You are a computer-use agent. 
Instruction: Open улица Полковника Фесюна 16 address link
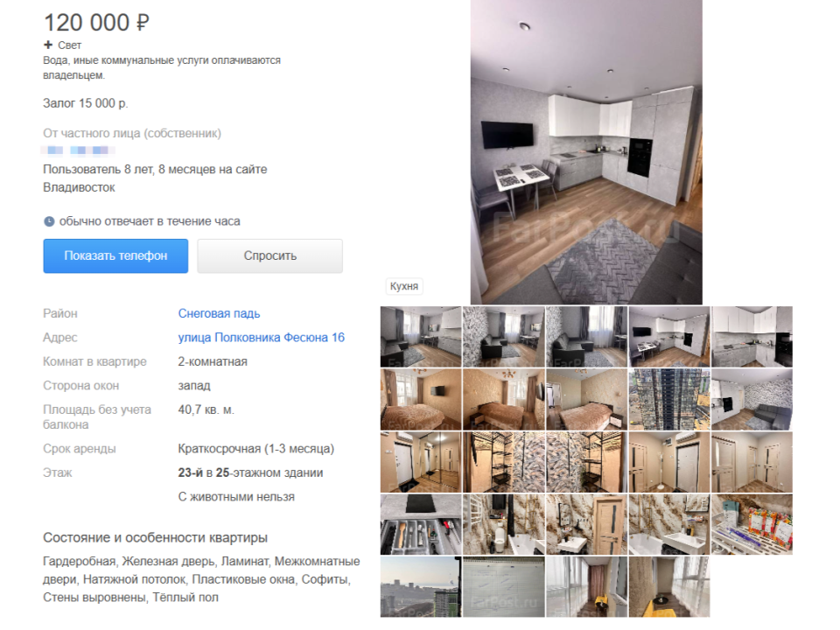coord(262,338)
